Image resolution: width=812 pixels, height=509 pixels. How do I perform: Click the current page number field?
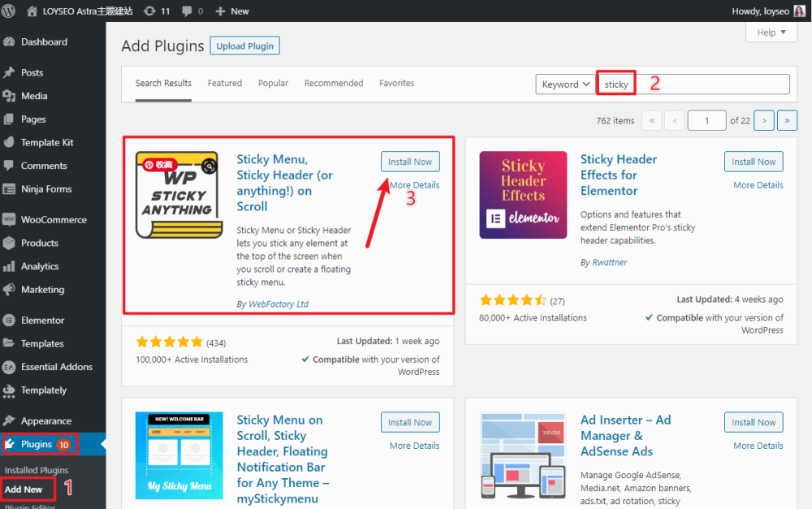point(707,121)
